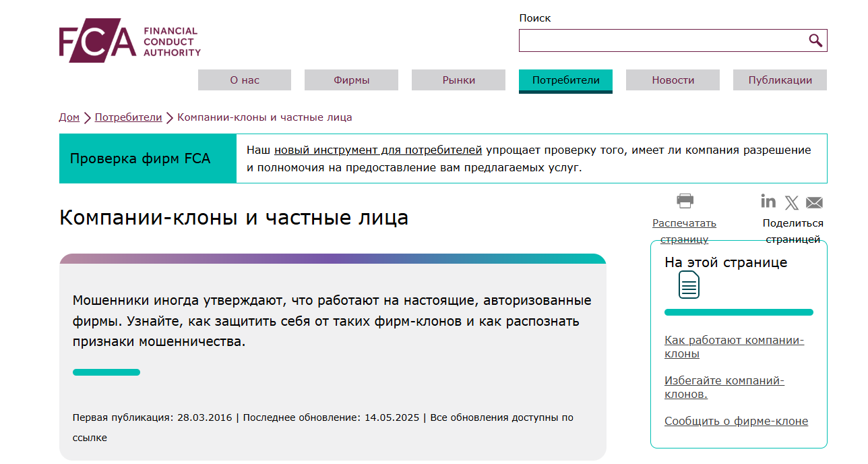Click the FCA logo
The height and width of the screenshot is (464, 868).
coord(130,40)
